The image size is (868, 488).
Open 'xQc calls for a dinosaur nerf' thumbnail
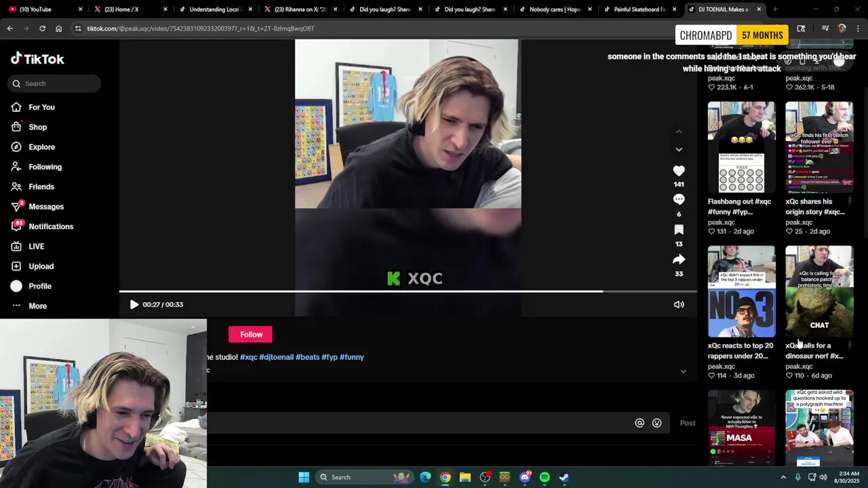819,291
